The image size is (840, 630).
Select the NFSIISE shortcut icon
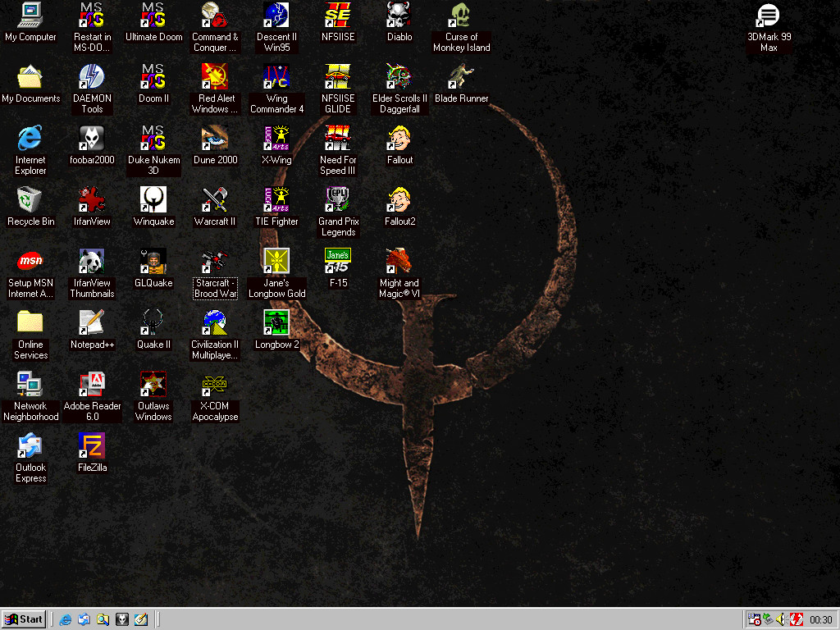pyautogui.click(x=337, y=15)
